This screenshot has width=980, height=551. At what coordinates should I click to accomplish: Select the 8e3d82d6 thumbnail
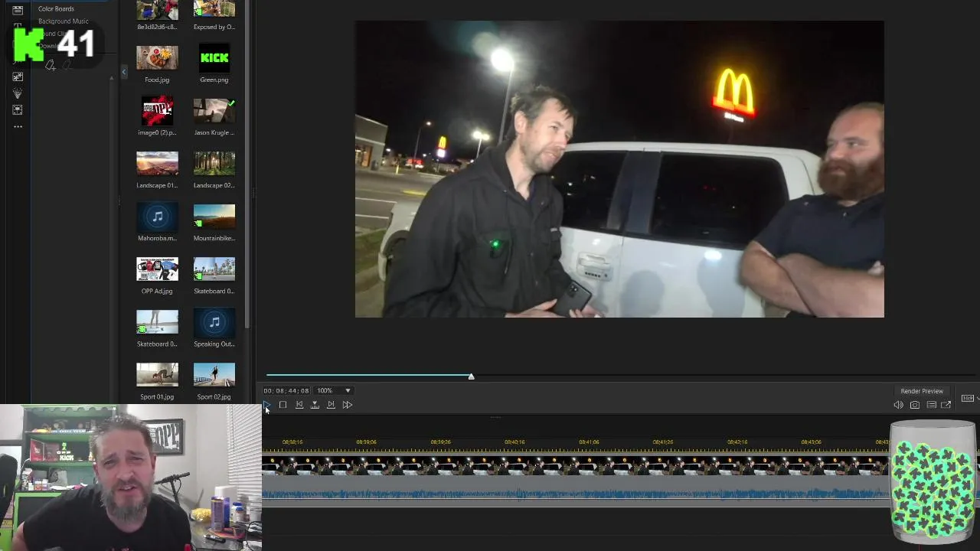click(x=157, y=9)
